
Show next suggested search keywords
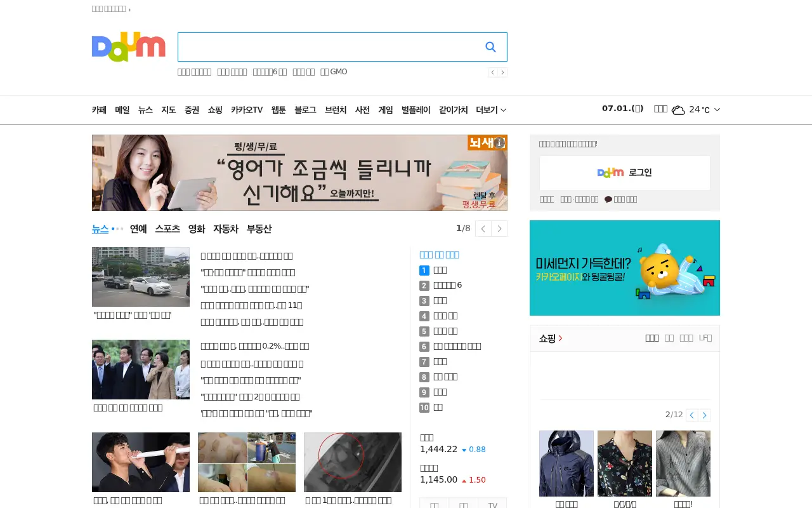[x=502, y=72]
